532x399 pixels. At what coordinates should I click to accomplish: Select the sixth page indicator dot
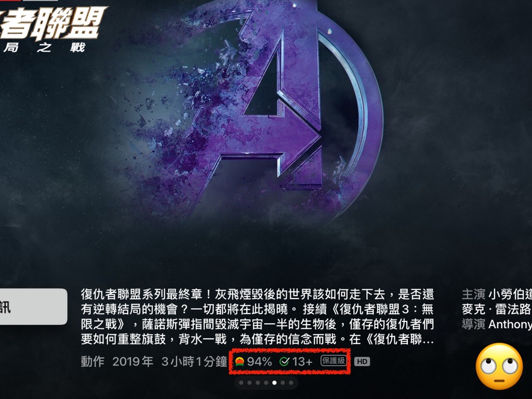point(283,383)
